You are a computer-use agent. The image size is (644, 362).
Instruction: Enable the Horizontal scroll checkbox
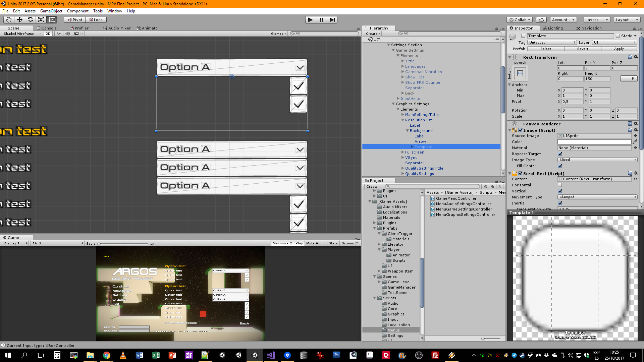pos(560,185)
